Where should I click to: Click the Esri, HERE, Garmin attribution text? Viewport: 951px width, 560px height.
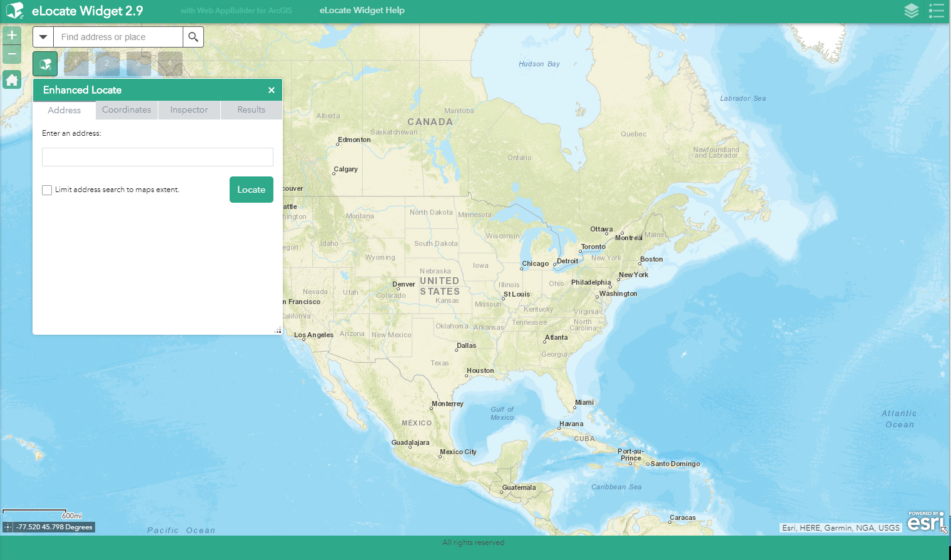point(841,528)
